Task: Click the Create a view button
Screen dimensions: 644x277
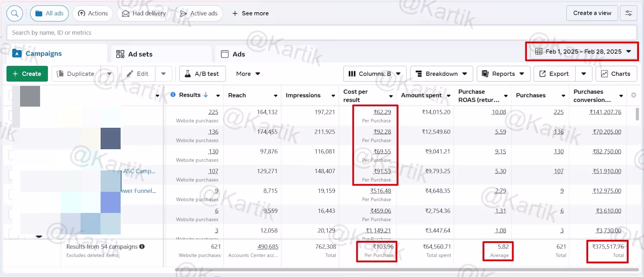Action: [x=592, y=13]
